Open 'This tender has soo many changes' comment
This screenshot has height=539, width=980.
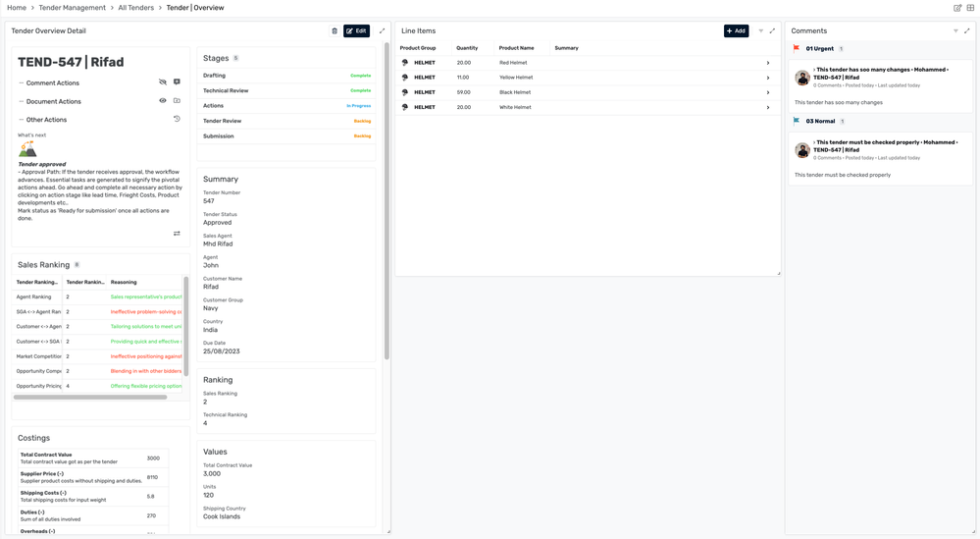[x=879, y=85]
